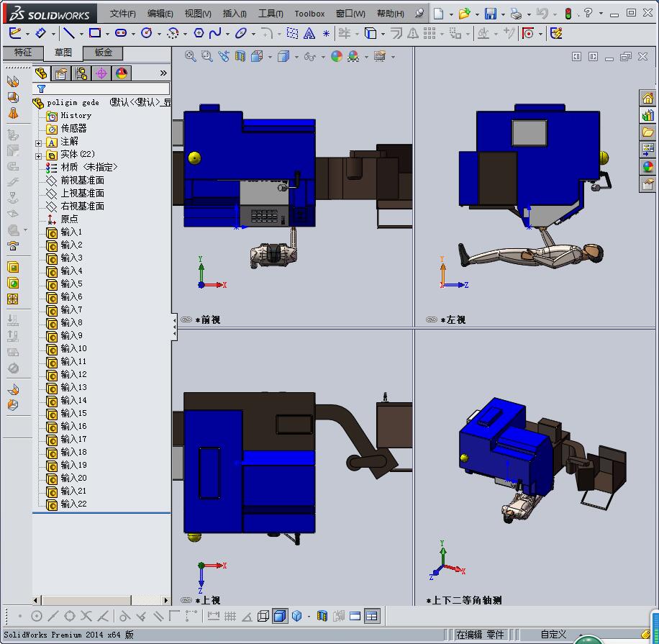Click the Smart Dimension tool
This screenshot has width=659, height=644.
point(40,33)
